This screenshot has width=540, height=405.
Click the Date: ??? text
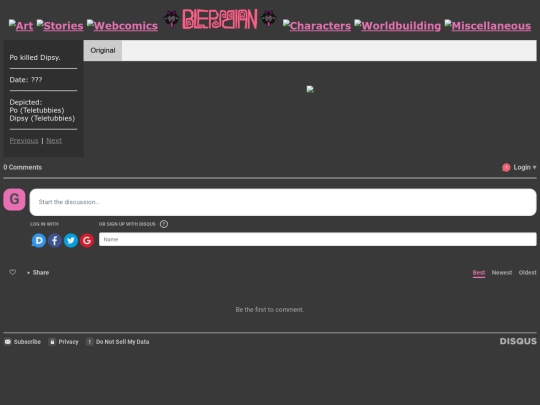pyautogui.click(x=26, y=80)
